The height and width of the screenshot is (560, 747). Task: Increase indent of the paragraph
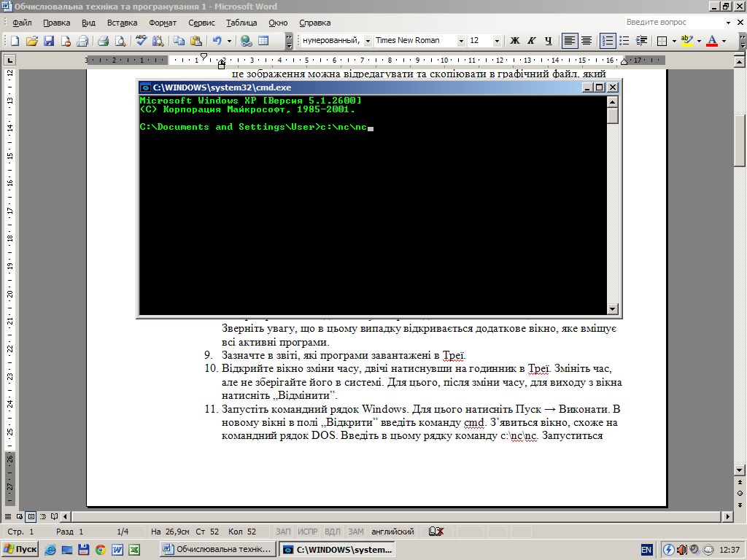(642, 41)
